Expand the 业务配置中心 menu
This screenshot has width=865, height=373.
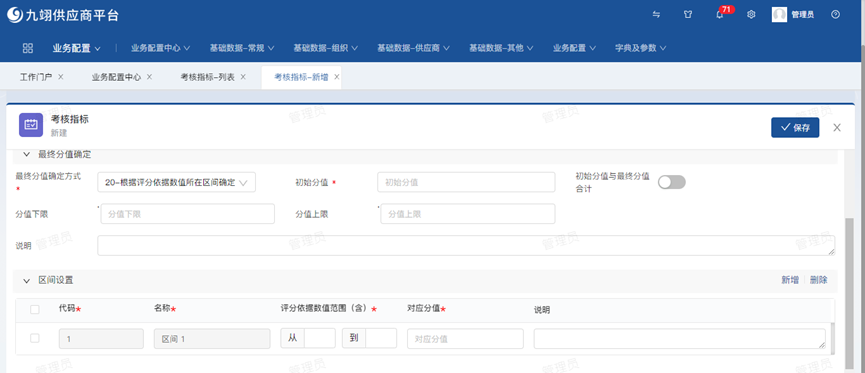click(x=161, y=48)
